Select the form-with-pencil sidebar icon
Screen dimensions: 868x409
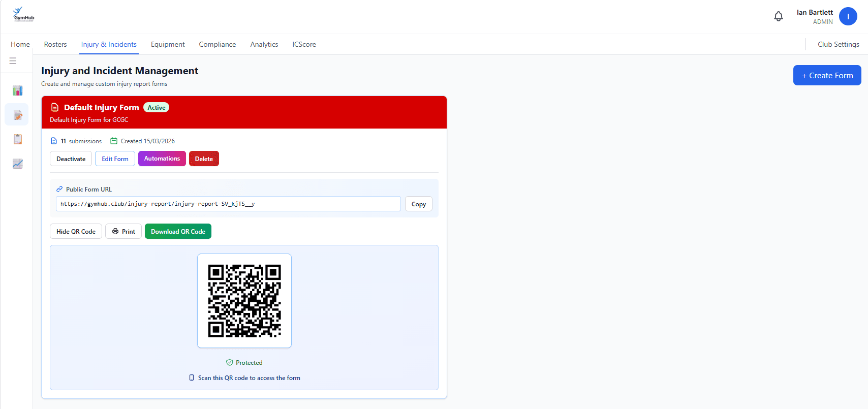pyautogui.click(x=18, y=115)
